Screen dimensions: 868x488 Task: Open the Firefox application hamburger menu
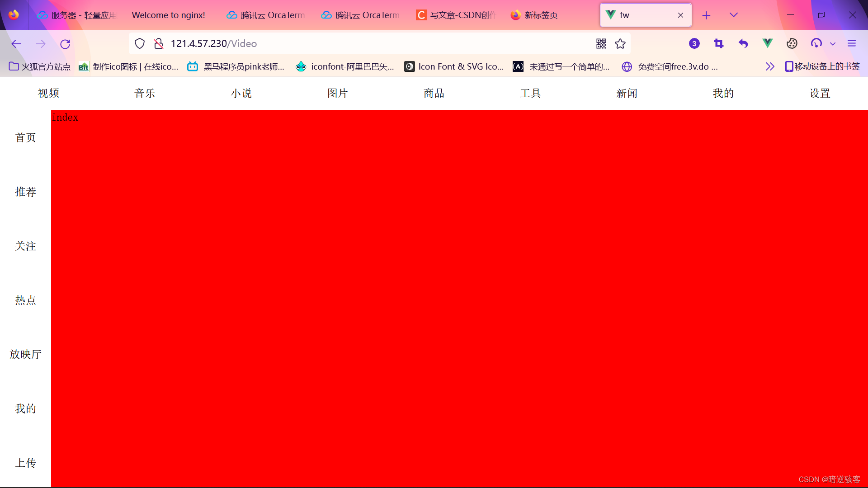tap(852, 43)
